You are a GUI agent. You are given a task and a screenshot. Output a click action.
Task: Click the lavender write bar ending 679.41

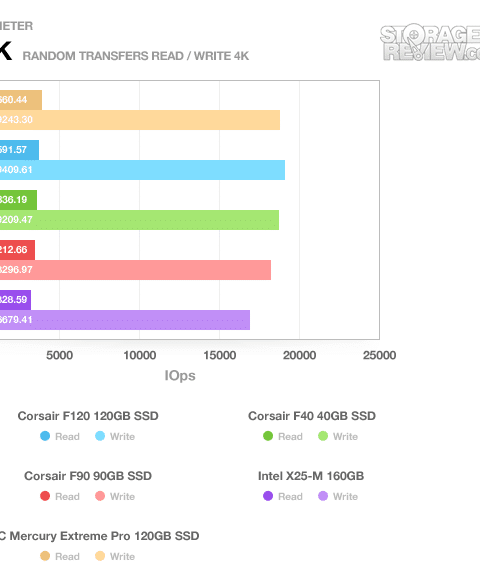pyautogui.click(x=125, y=320)
